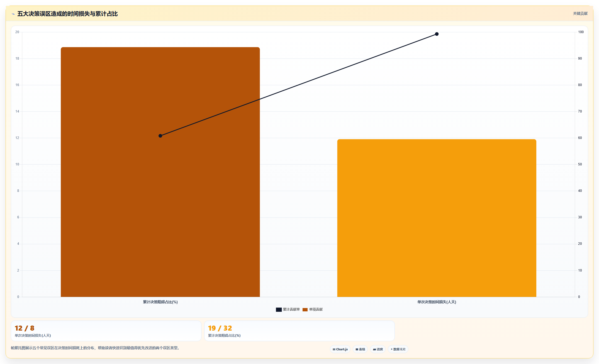Click the left axis tick 14
This screenshot has width=599, height=364.
coord(17,111)
